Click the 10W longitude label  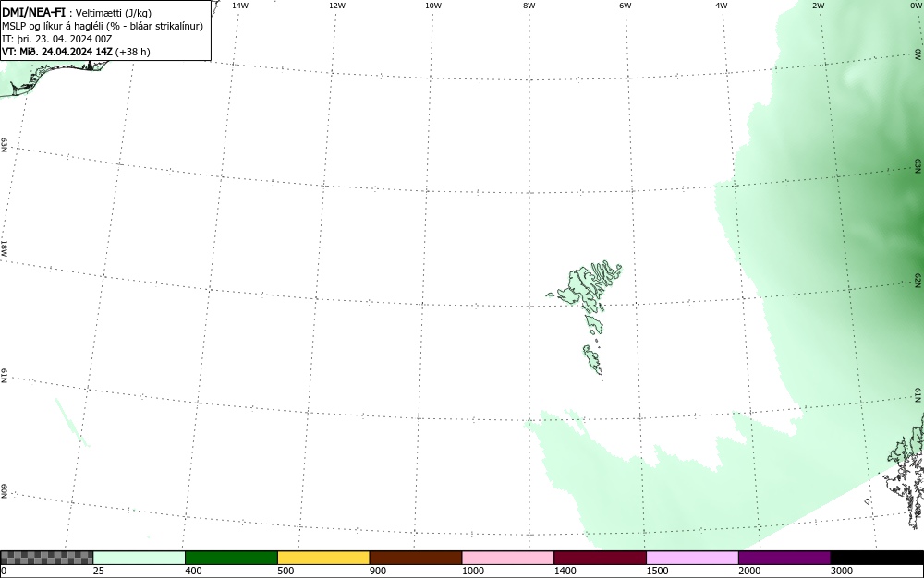click(433, 6)
